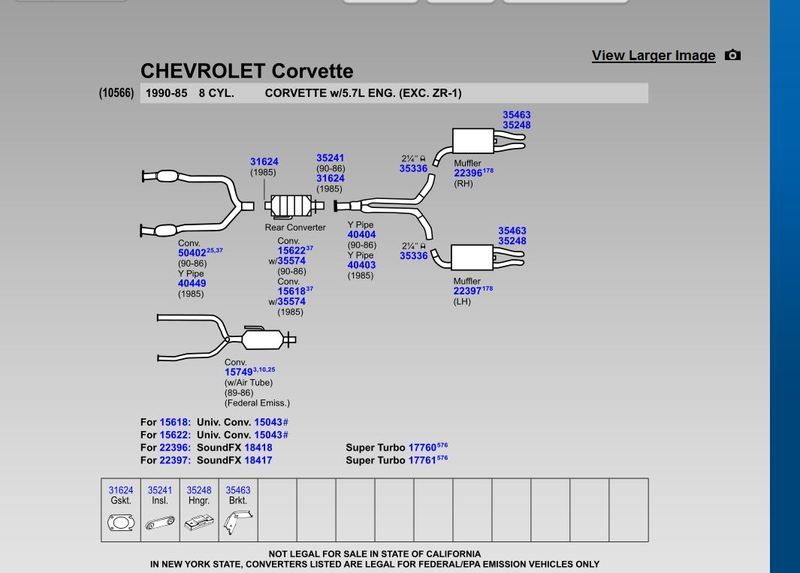Click the bracket picture under 35463 Brkt.
Screen dimensions: 800x573
[x=238, y=522]
